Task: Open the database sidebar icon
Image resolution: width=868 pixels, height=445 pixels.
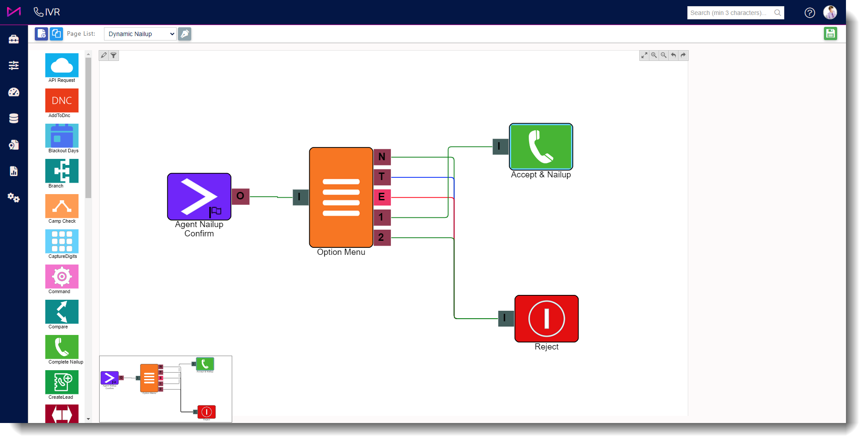Action: click(x=14, y=118)
